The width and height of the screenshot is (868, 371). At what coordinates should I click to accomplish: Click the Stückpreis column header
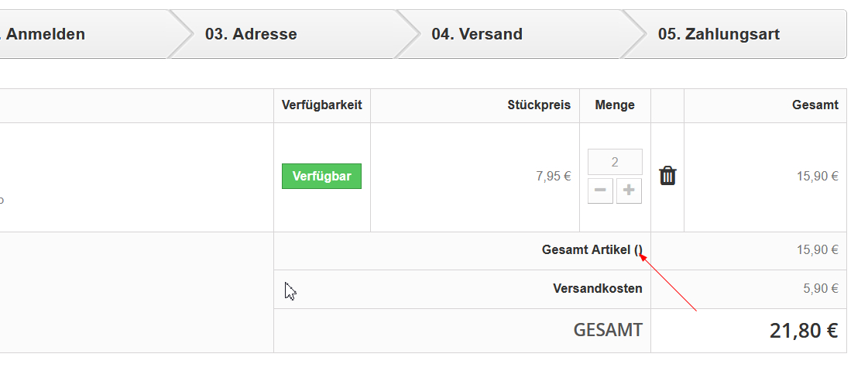(539, 105)
